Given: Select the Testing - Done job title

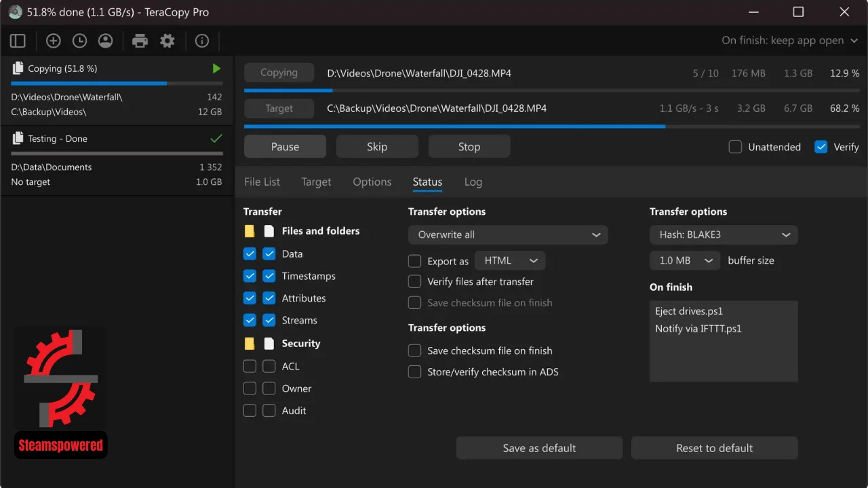Looking at the screenshot, I should (x=58, y=138).
